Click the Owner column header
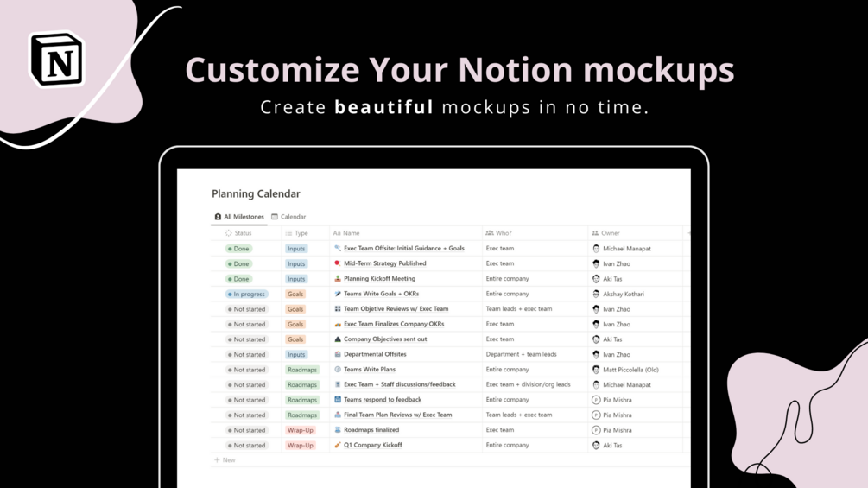This screenshot has height=488, width=868. pos(606,233)
